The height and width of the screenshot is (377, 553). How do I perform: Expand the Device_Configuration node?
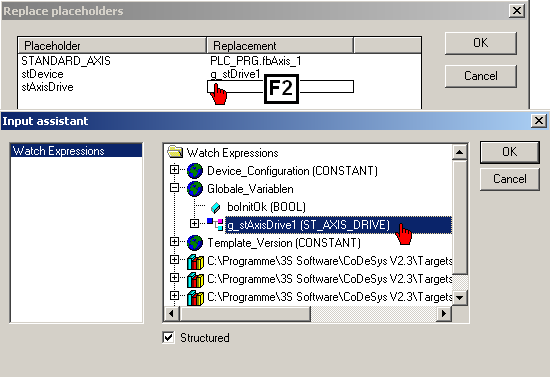click(174, 170)
